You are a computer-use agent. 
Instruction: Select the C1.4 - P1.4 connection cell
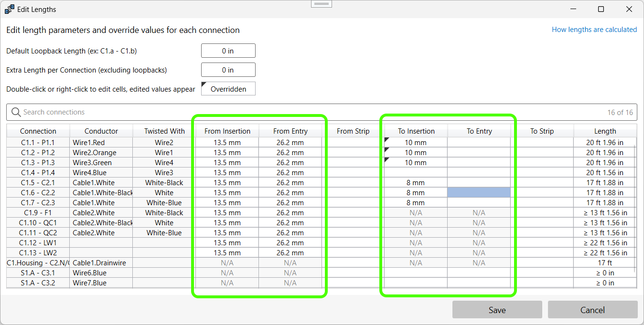(38, 172)
